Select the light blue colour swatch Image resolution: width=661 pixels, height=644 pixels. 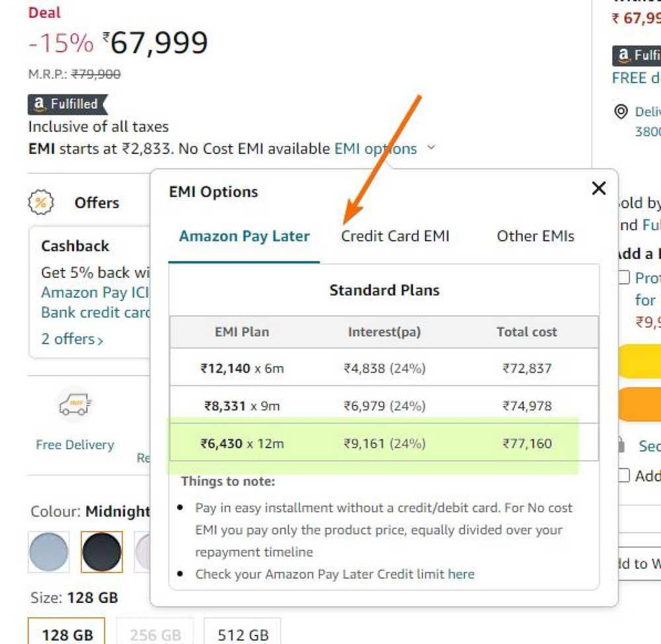click(x=48, y=552)
